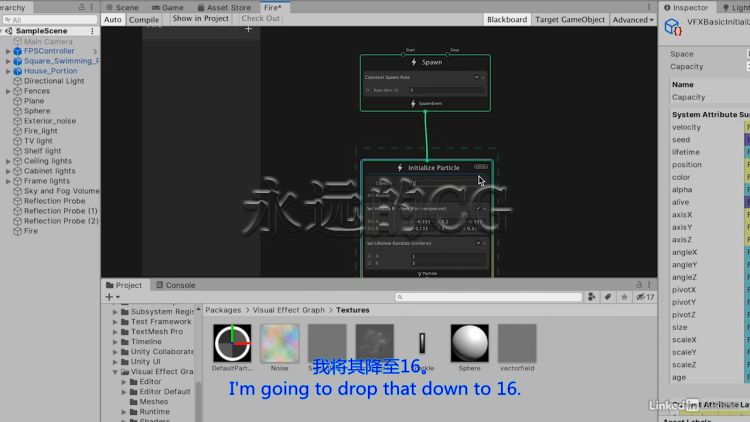Switch to the Game tab
Image resolution: width=750 pixels, height=422 pixels.
pos(168,7)
